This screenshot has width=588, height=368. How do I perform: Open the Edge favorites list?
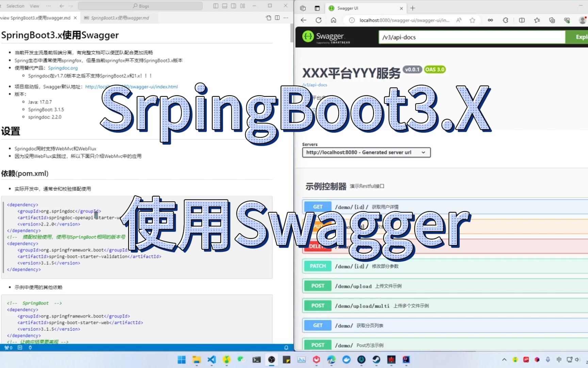537,20
